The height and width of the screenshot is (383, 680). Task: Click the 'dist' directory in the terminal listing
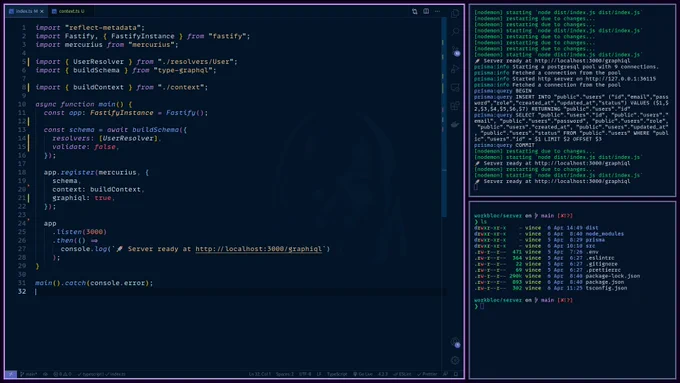click(x=592, y=228)
